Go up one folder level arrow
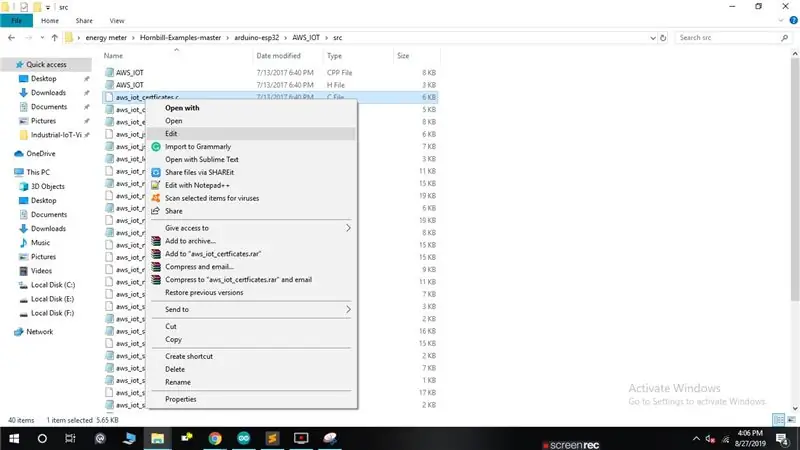800x450 pixels. point(55,38)
